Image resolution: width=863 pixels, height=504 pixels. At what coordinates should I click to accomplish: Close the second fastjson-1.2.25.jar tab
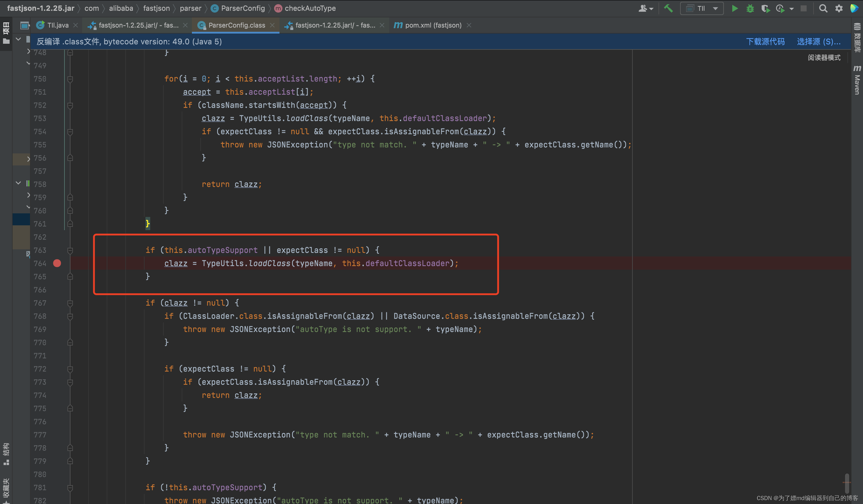coord(382,25)
